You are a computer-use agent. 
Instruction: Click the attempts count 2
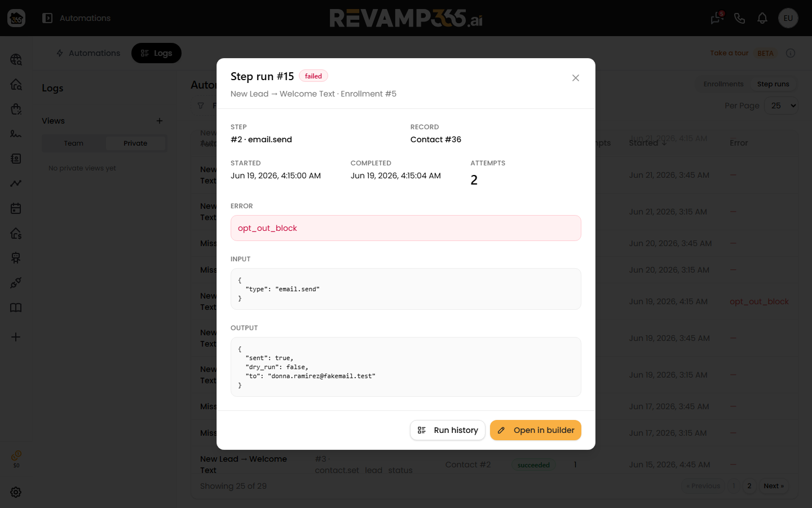click(474, 180)
